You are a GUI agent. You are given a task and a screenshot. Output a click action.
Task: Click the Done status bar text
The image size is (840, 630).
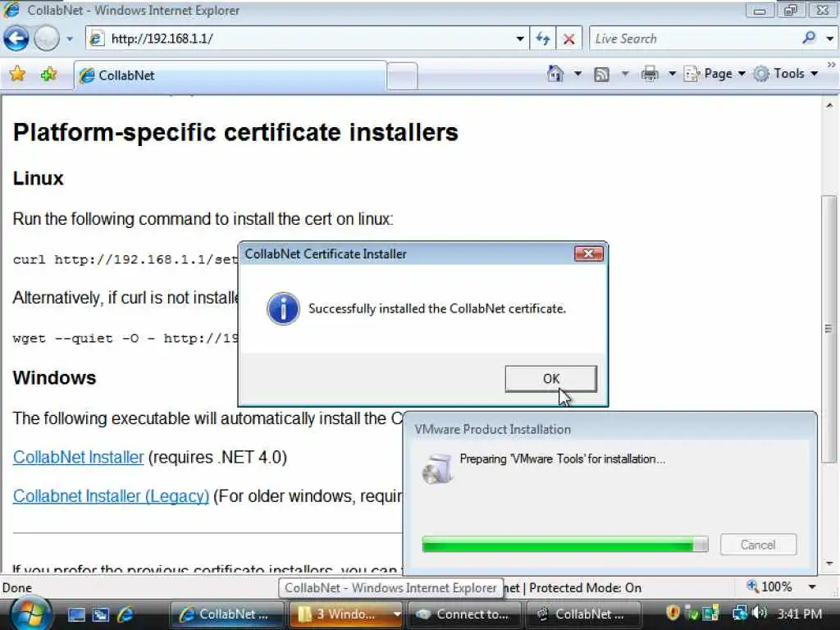coord(17,587)
